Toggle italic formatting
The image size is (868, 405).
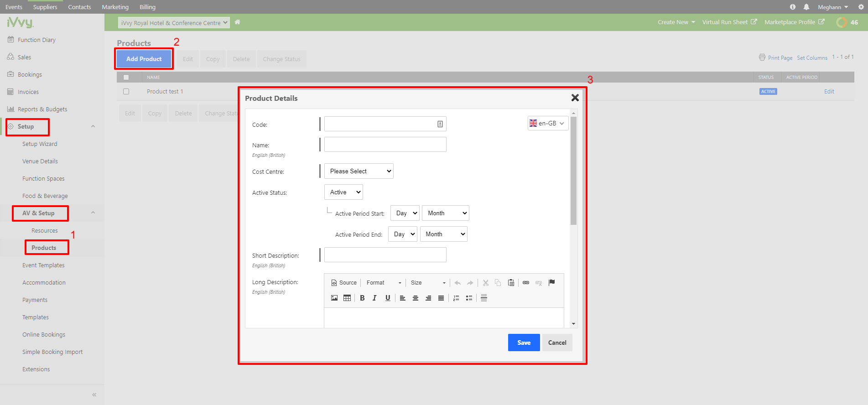[x=374, y=298]
